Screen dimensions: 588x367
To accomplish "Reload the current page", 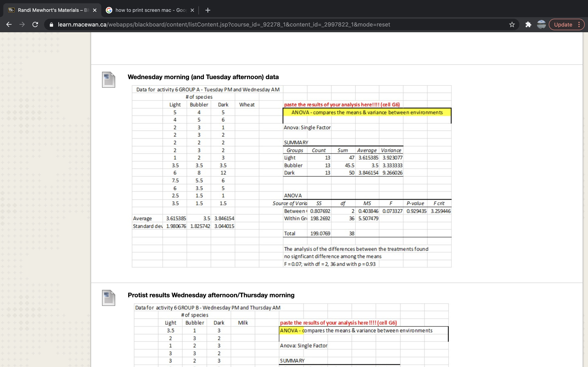I will click(x=35, y=24).
